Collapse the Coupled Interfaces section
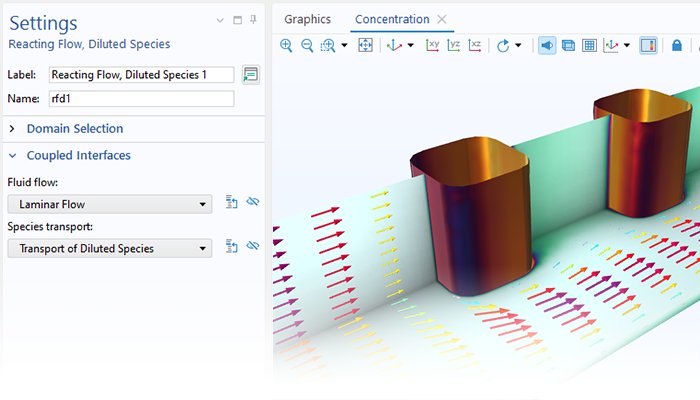This screenshot has height=400, width=700. click(12, 155)
